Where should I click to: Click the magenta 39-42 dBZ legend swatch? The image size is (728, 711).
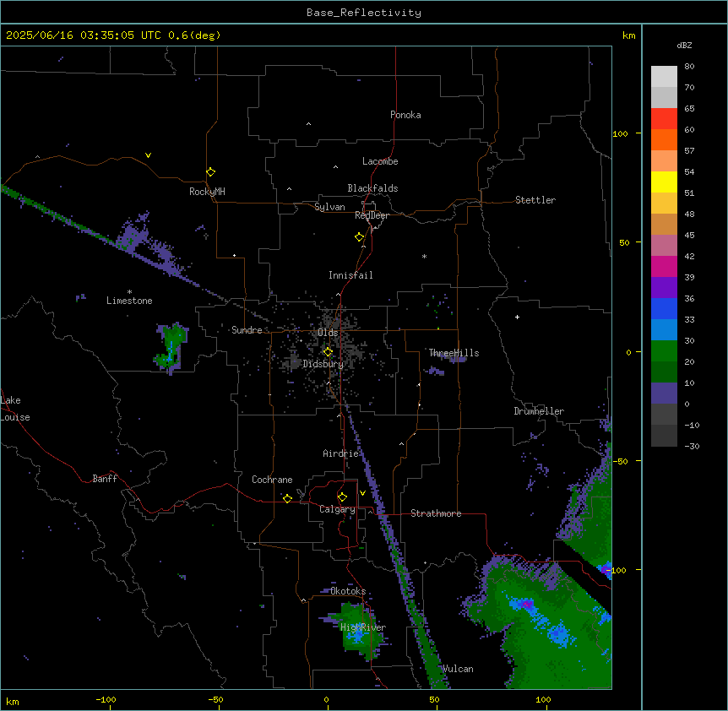tap(664, 266)
